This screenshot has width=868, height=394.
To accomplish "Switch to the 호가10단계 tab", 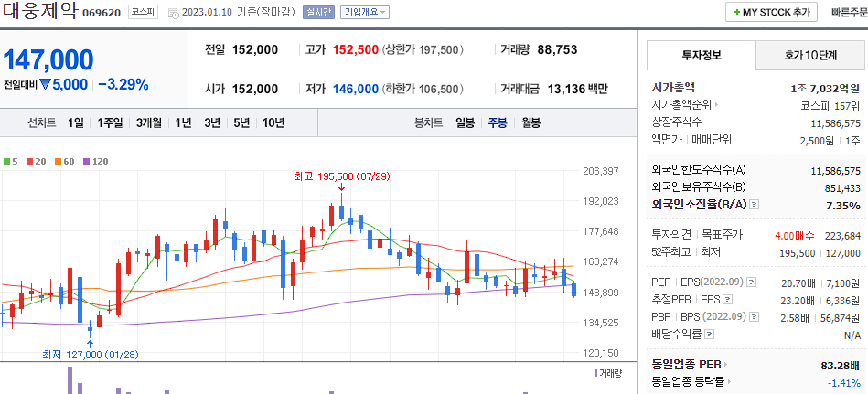I will (811, 56).
